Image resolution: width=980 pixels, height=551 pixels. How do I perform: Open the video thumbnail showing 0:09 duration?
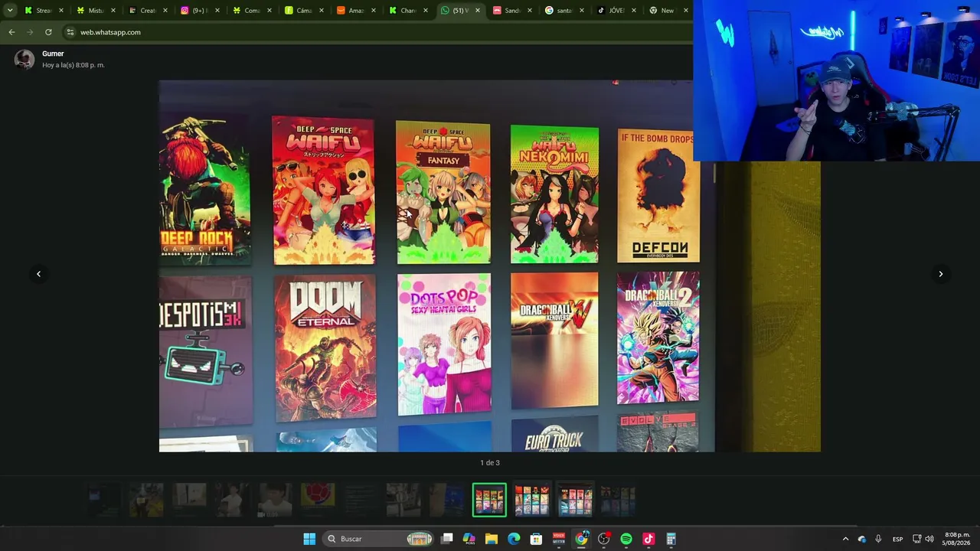(x=275, y=500)
